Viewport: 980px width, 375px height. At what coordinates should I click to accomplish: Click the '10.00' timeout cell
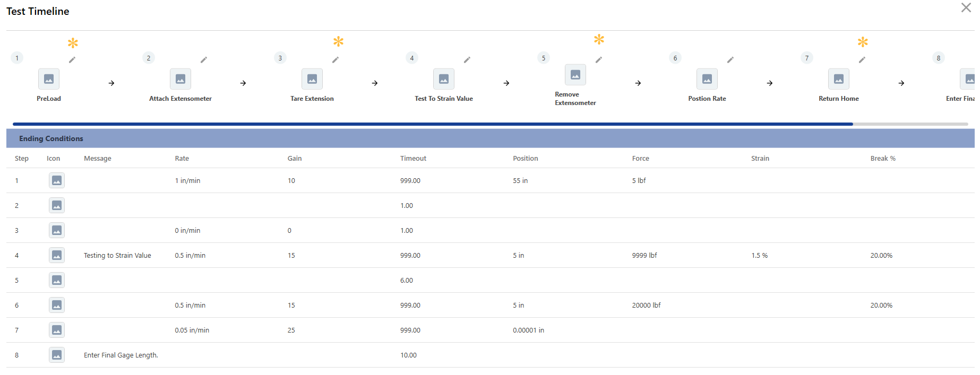coord(408,355)
